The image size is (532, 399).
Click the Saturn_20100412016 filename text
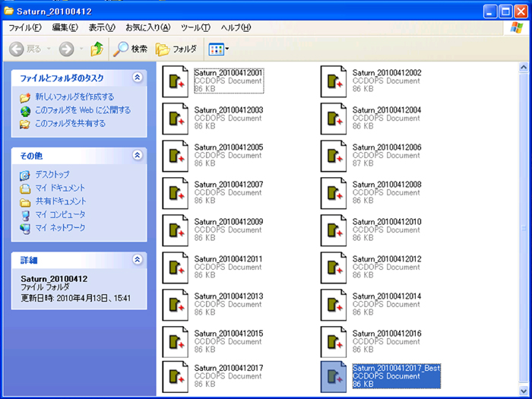coord(387,334)
